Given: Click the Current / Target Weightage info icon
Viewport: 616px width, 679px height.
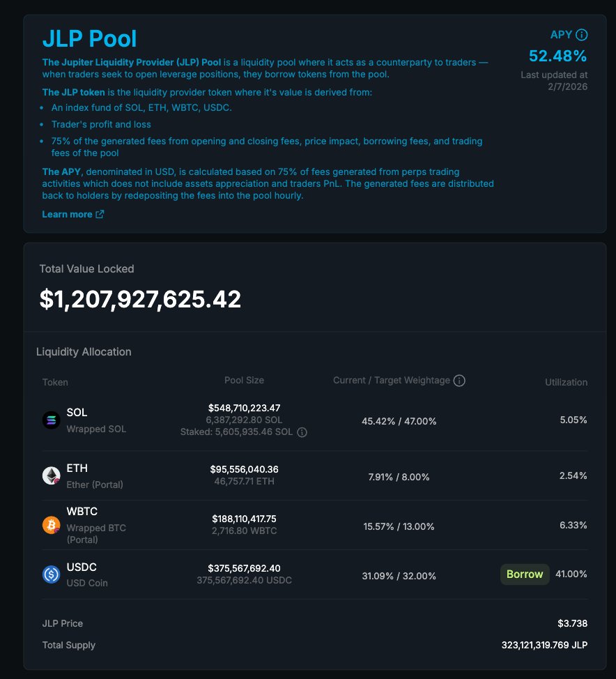Looking at the screenshot, I should coord(459,381).
